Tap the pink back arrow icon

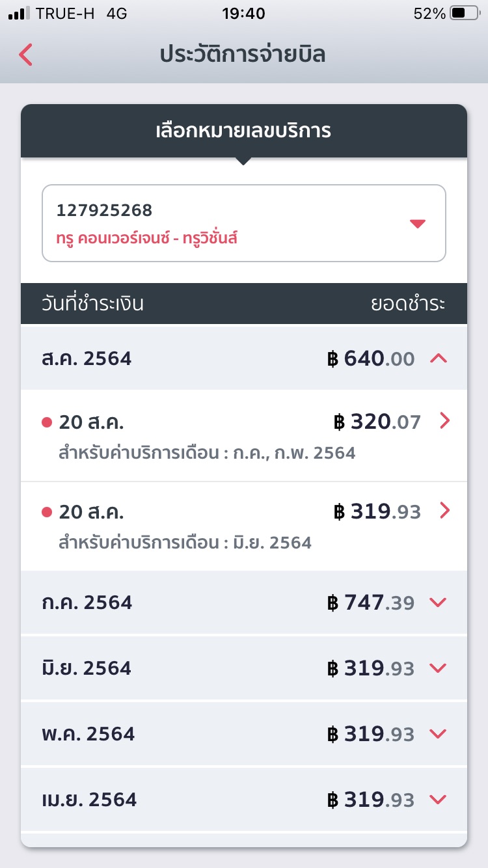click(x=25, y=55)
